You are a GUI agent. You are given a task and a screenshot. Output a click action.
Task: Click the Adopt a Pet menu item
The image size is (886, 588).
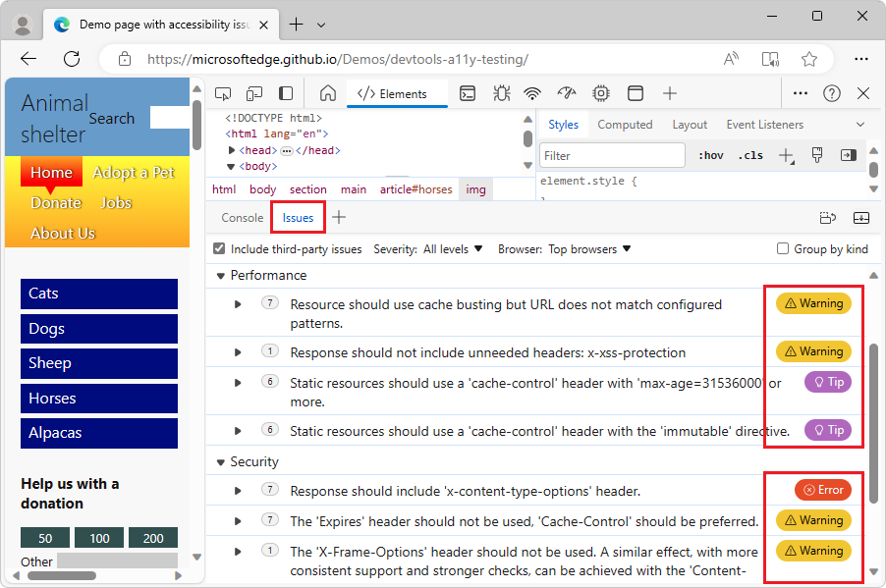pyautogui.click(x=134, y=172)
